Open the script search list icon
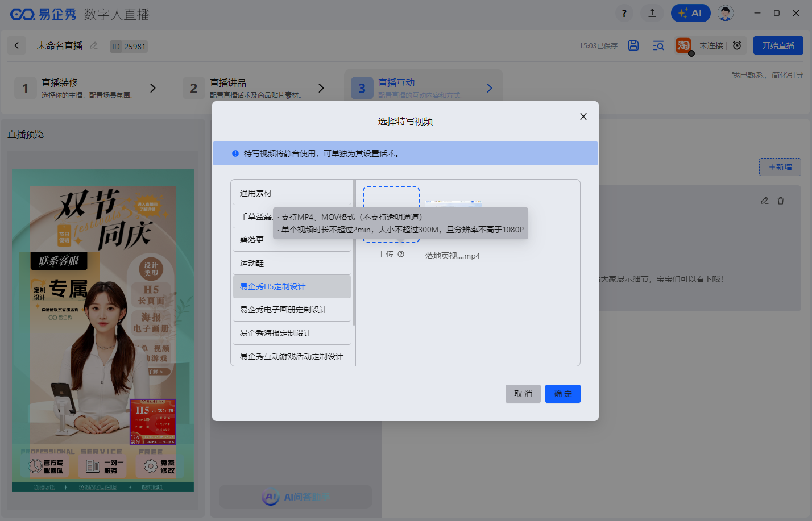The height and width of the screenshot is (521, 812). pyautogui.click(x=658, y=45)
